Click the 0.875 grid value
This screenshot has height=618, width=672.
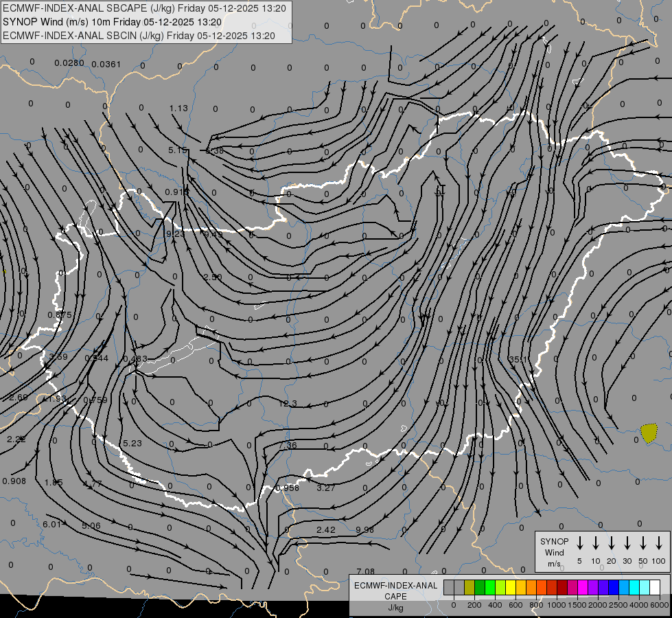pyautogui.click(x=60, y=314)
